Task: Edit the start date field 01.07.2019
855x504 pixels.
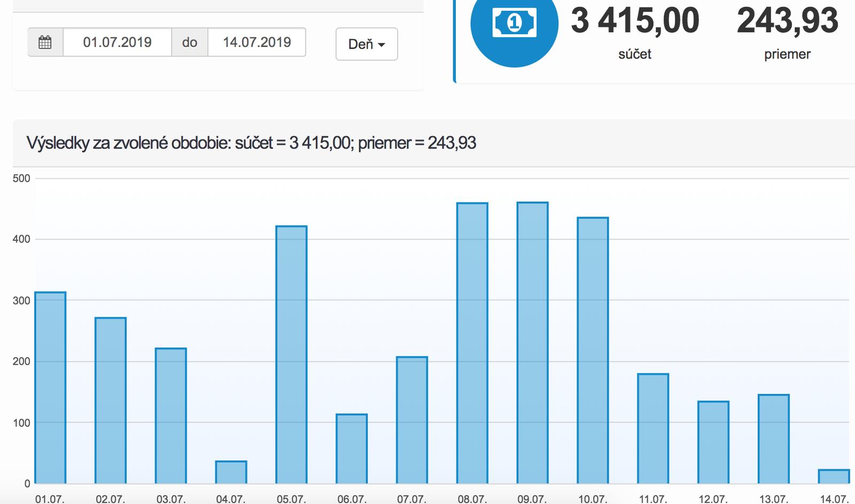Action: [x=117, y=42]
